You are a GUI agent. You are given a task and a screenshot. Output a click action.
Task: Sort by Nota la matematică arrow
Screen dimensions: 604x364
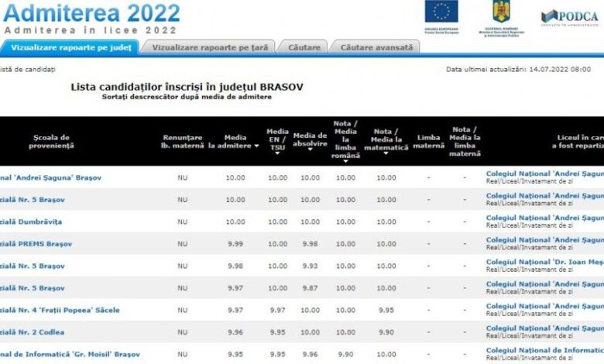386,153
